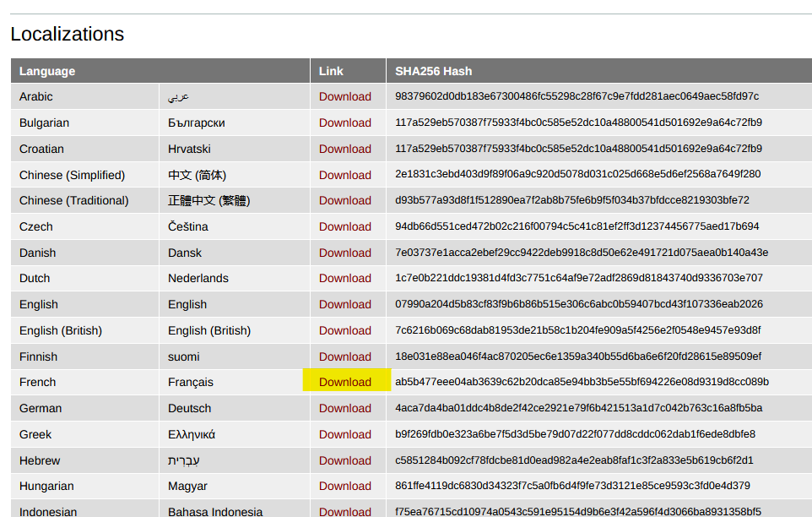Download the Indonesian localization
This screenshot has width=812, height=517.
pyautogui.click(x=344, y=510)
